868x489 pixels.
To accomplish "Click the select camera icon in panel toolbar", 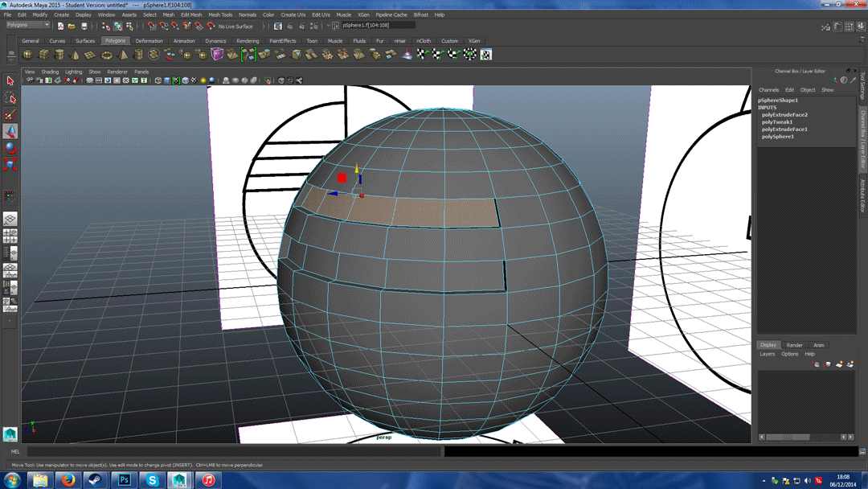I will point(30,80).
